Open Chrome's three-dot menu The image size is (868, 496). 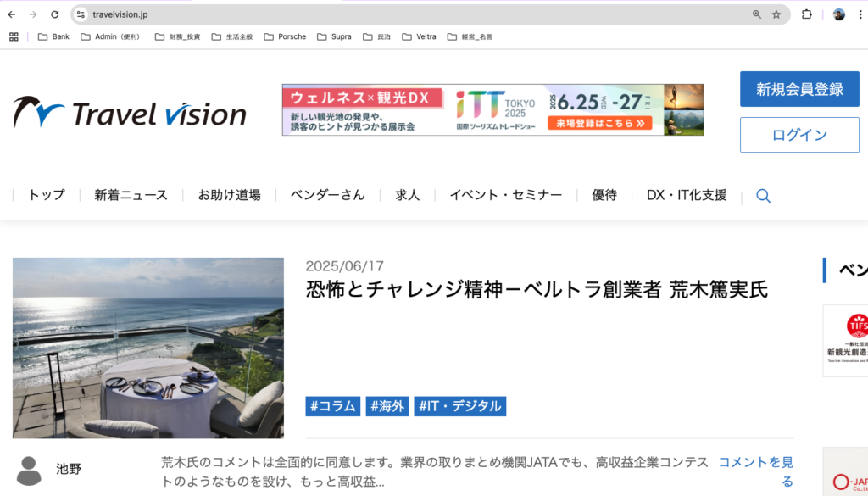click(860, 14)
